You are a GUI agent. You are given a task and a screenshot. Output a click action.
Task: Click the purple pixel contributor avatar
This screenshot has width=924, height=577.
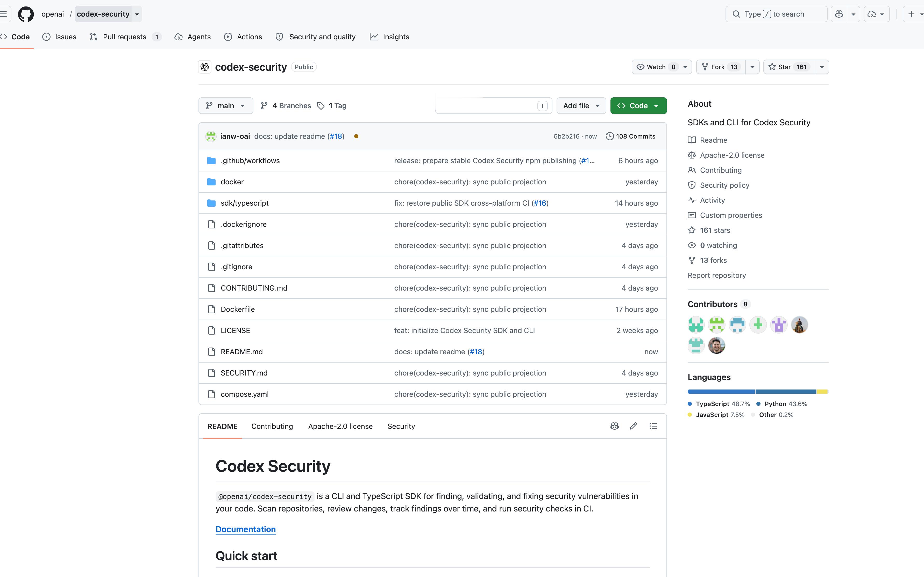pos(779,325)
